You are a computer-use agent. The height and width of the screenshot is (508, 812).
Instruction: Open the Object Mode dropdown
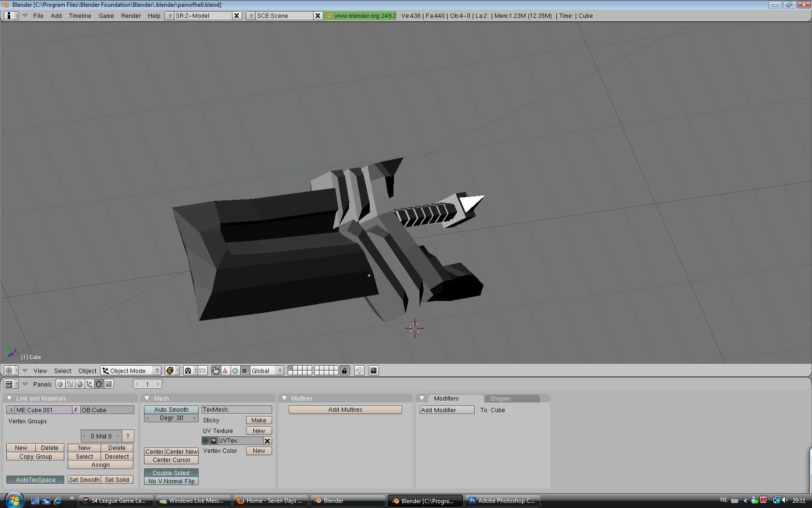pyautogui.click(x=130, y=371)
